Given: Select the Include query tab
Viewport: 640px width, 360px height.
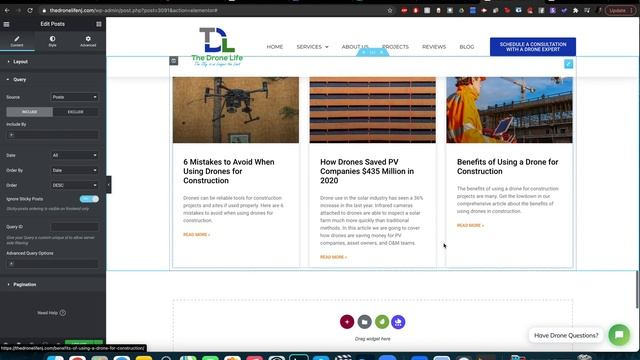Looking at the screenshot, I should click(x=29, y=112).
